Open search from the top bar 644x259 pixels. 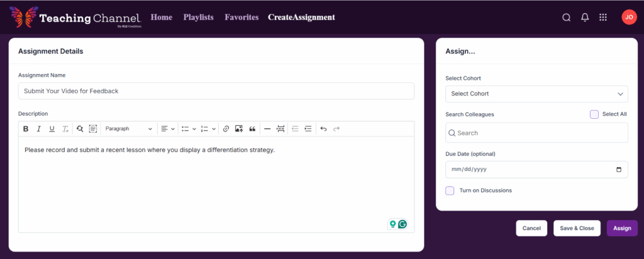pyautogui.click(x=567, y=18)
